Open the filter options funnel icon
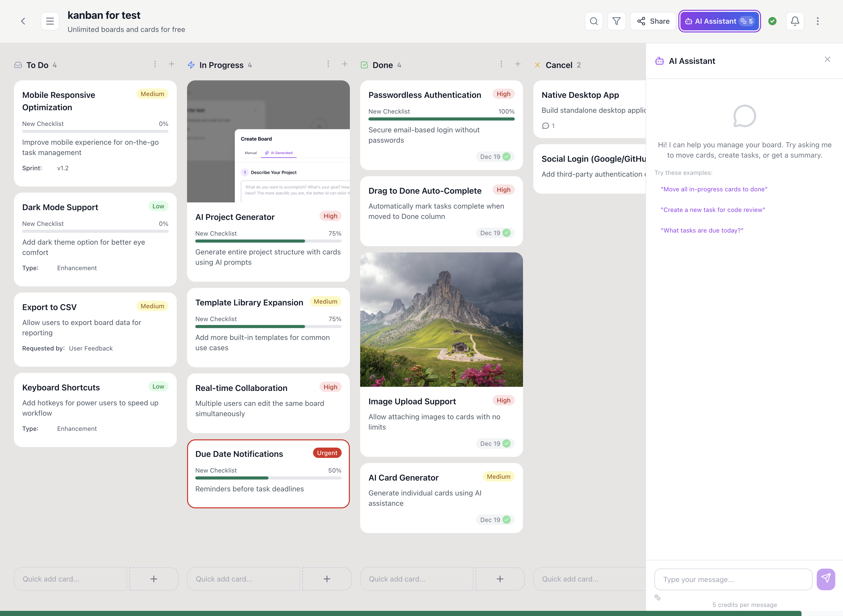 point(616,21)
